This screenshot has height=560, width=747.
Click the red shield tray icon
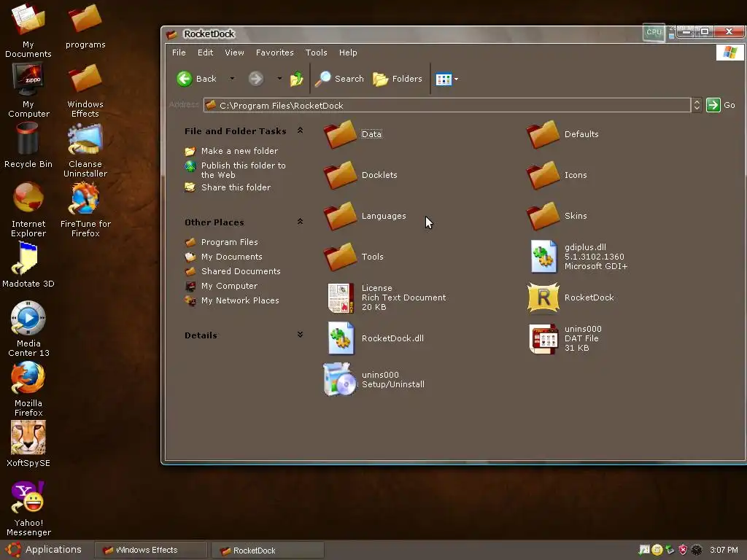click(x=683, y=550)
